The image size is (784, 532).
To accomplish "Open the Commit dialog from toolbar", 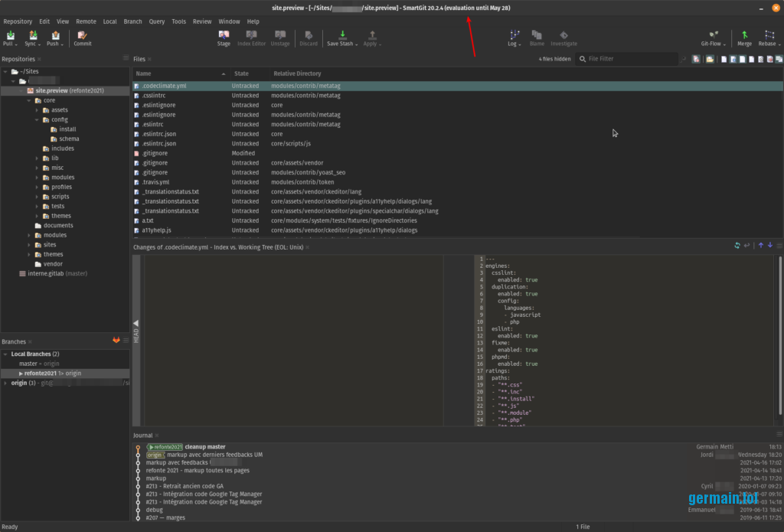I will click(82, 36).
